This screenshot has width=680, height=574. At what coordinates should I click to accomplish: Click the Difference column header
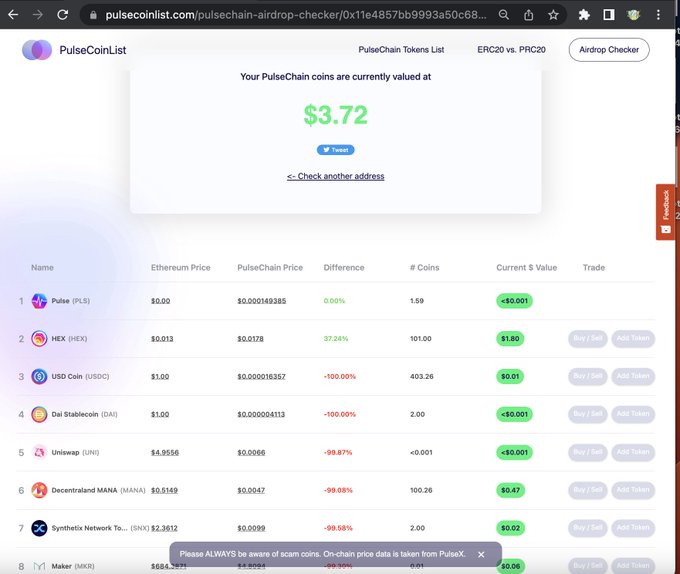pyautogui.click(x=344, y=267)
